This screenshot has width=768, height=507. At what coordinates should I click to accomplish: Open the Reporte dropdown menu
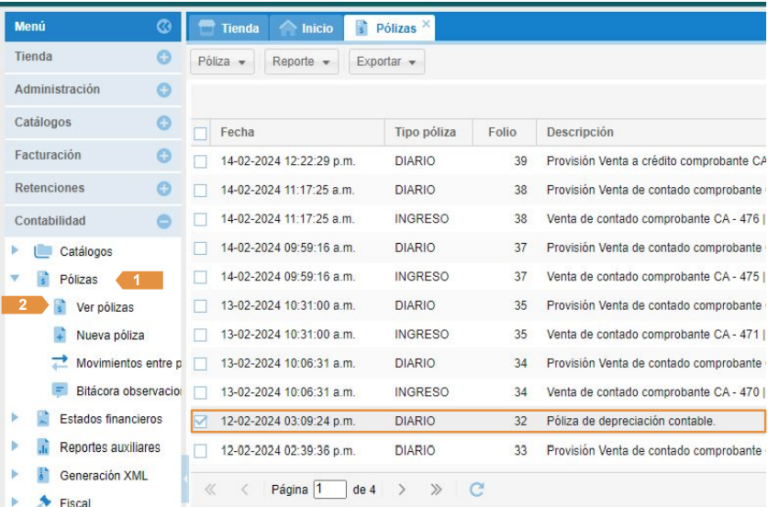[300, 62]
